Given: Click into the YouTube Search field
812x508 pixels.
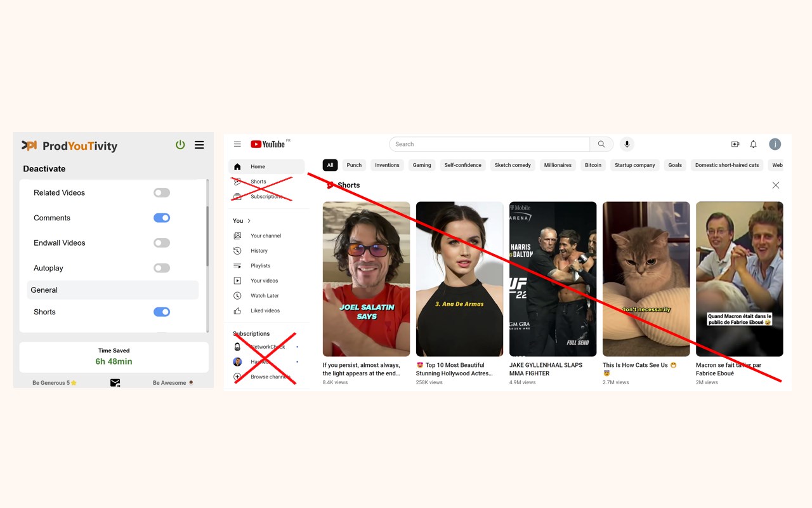Looking at the screenshot, I should point(490,144).
